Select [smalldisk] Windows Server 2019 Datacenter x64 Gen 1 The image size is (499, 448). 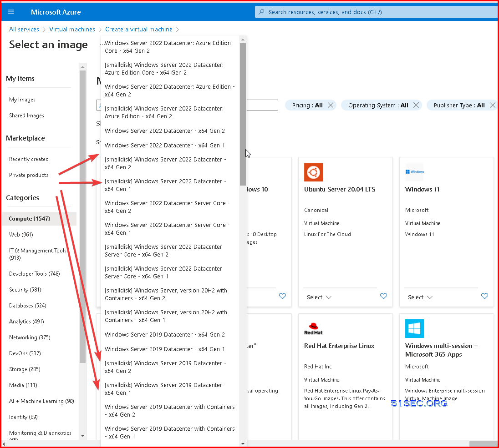pyautogui.click(x=170, y=389)
